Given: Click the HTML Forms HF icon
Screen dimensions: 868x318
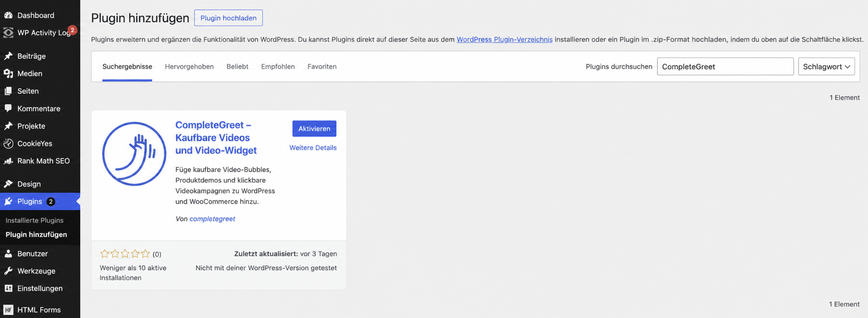Looking at the screenshot, I should pyautogui.click(x=8, y=310).
